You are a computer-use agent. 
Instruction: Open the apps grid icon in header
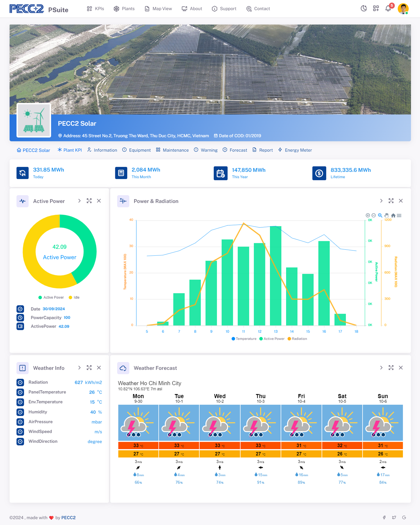[376, 8]
